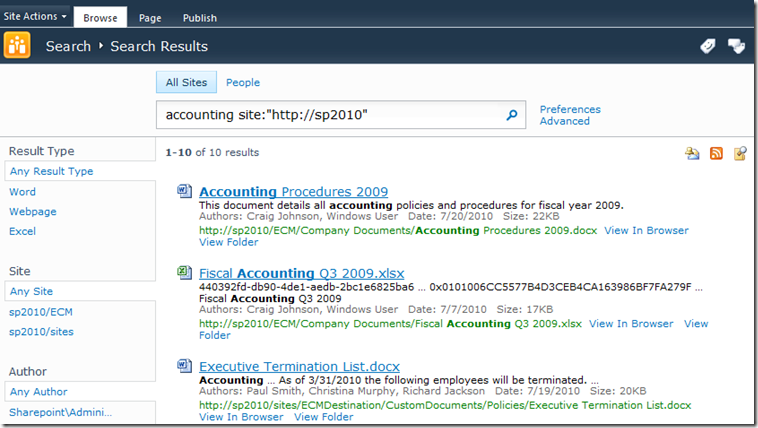758x428 pixels.
Task: Click the Search from Windows icon
Action: point(740,153)
